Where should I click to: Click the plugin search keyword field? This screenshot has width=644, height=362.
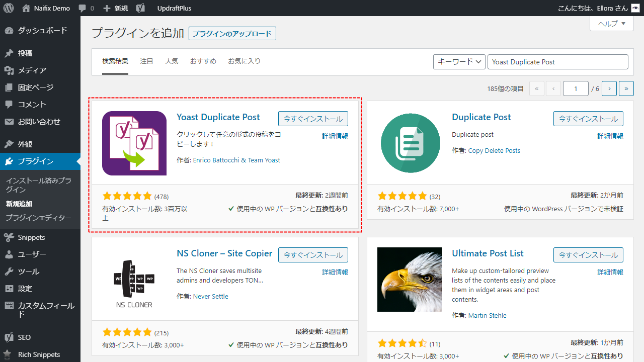(558, 62)
